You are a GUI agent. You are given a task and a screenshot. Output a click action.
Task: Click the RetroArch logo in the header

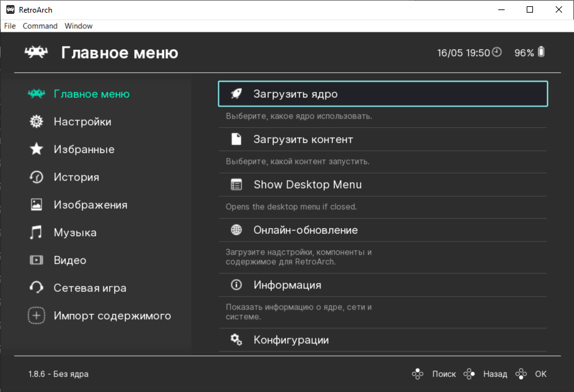coord(36,52)
